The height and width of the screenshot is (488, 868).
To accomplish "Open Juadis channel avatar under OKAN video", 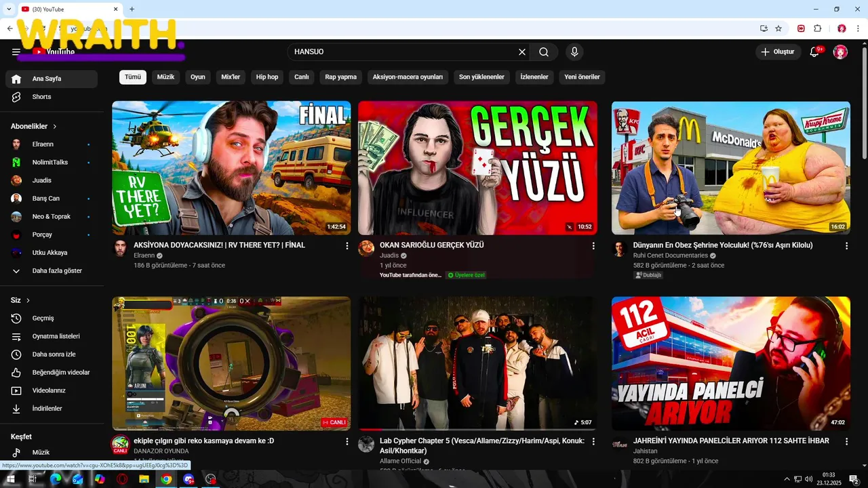I will pyautogui.click(x=366, y=248).
